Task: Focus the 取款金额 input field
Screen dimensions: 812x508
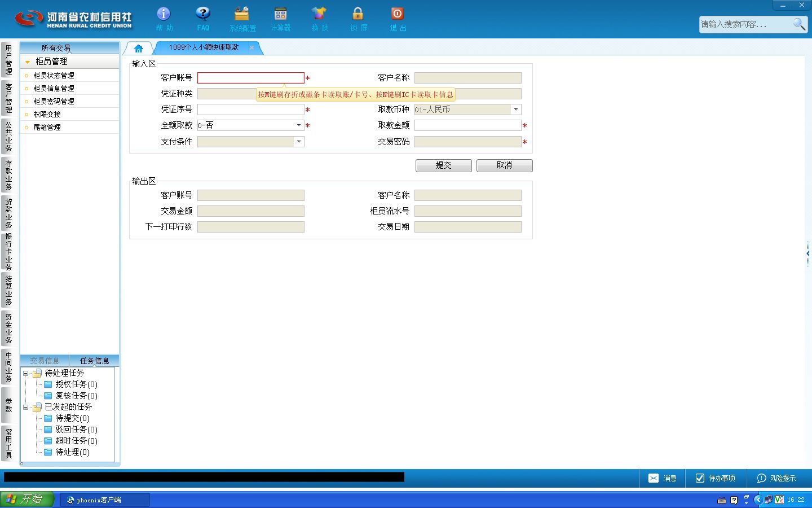Action: click(468, 125)
